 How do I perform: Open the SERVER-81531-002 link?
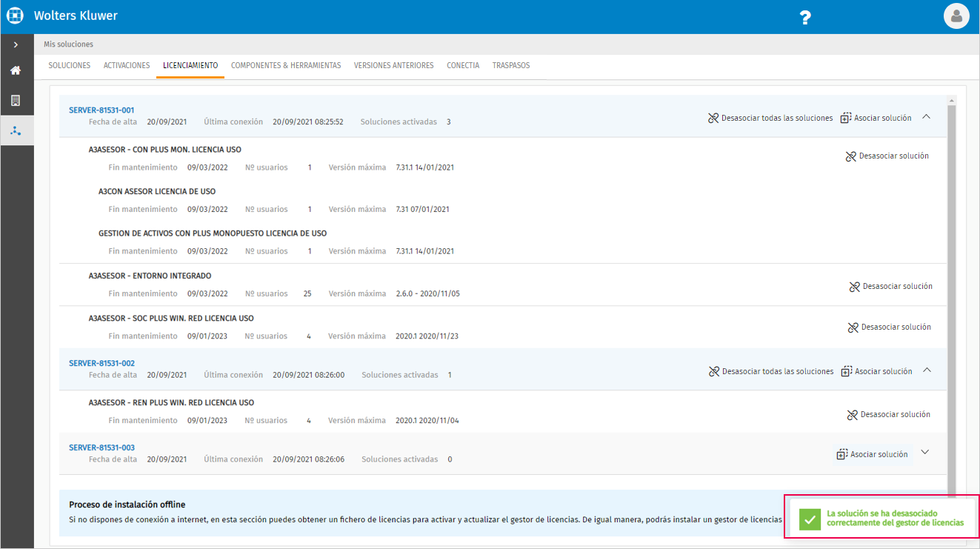click(101, 363)
